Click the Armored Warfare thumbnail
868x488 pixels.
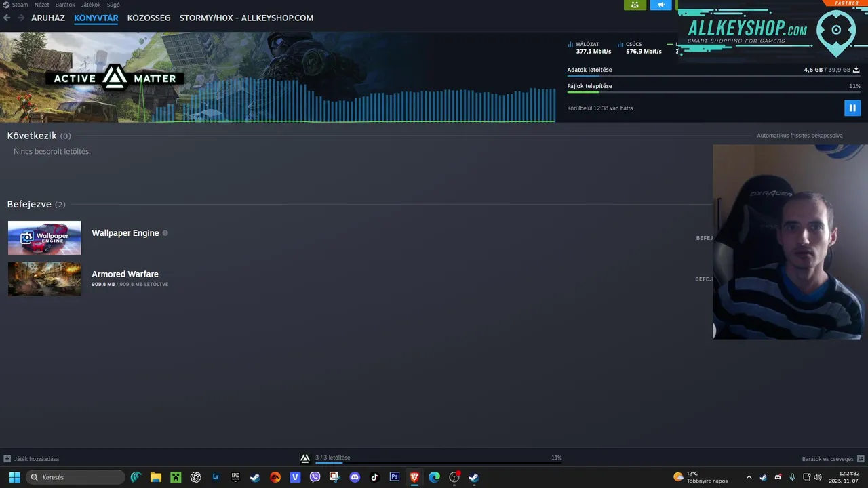tap(44, 279)
